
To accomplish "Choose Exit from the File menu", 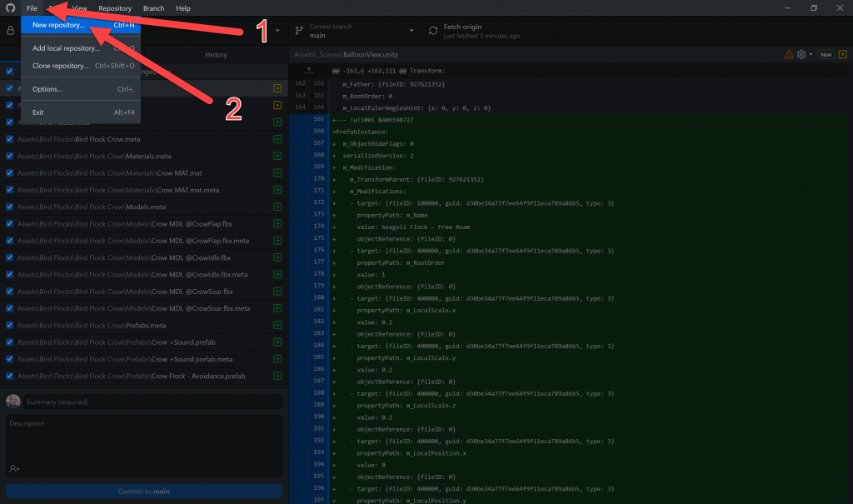I will pyautogui.click(x=81, y=112).
